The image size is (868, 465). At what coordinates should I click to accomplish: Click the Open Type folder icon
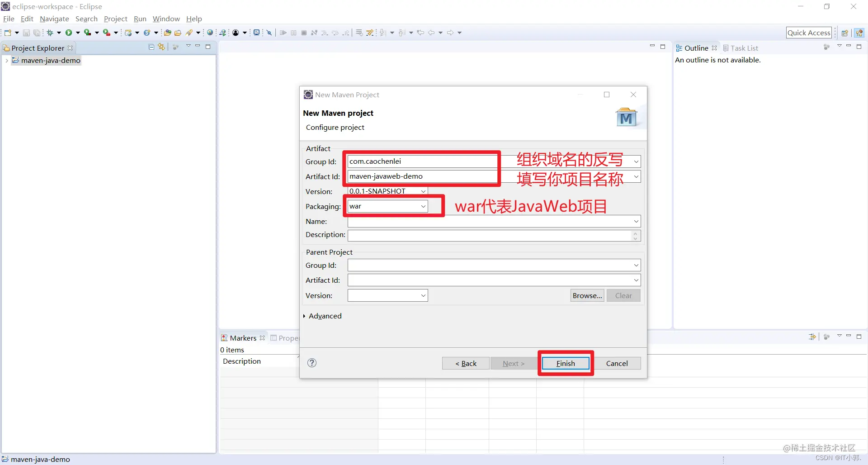pyautogui.click(x=168, y=33)
